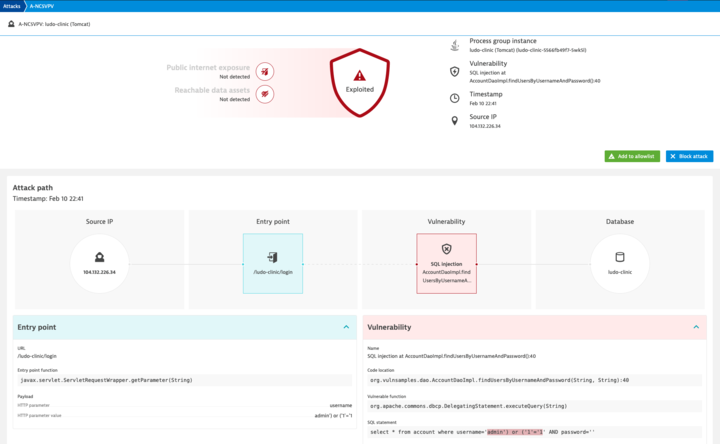The width and height of the screenshot is (720, 444).
Task: Select the ludo-clinic database node
Action: coord(620,264)
